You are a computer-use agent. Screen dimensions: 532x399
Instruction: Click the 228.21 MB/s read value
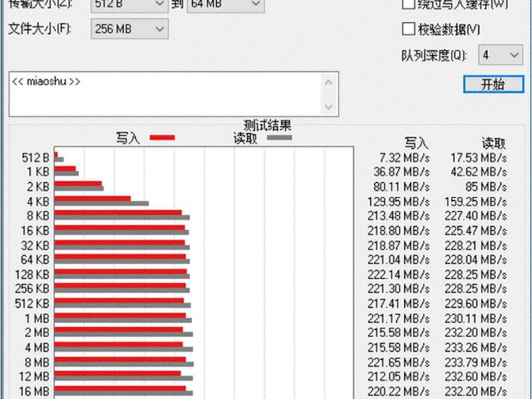tap(475, 245)
